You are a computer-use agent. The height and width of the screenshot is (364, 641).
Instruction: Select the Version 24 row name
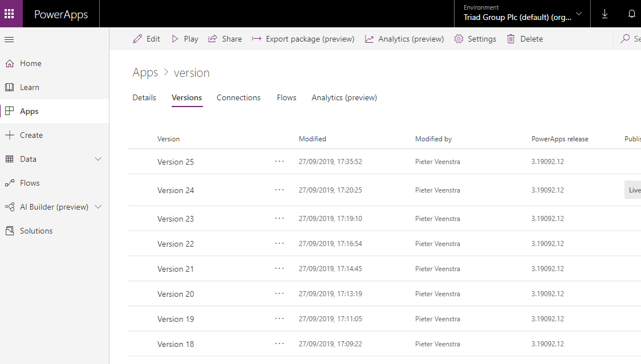176,190
